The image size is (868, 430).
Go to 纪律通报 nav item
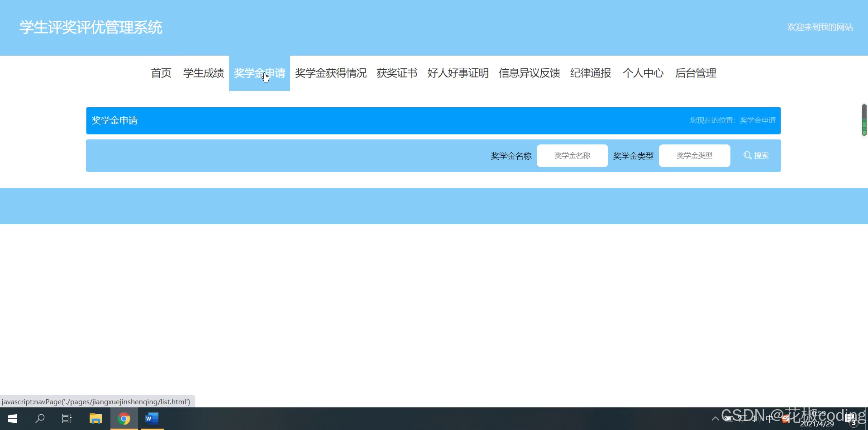[x=591, y=73]
